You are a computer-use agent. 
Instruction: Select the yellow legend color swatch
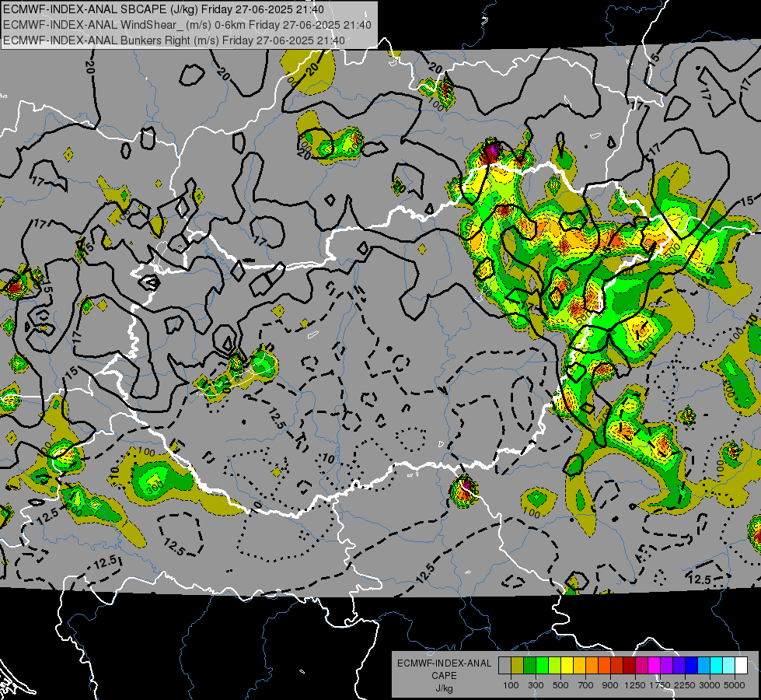[567, 665]
